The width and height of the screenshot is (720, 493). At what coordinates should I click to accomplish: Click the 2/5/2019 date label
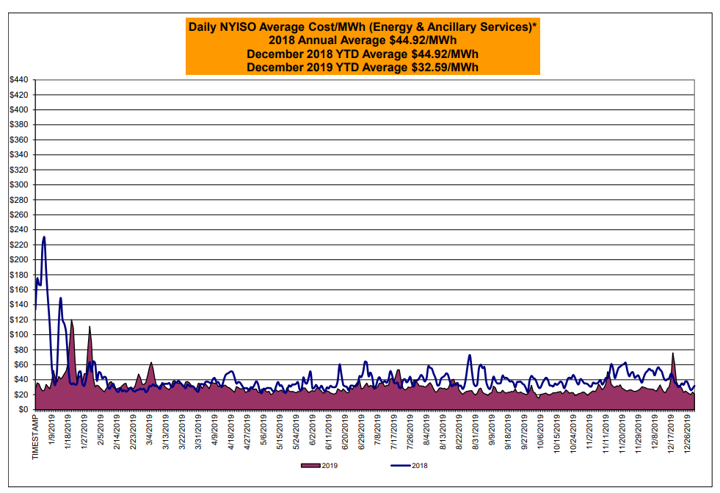point(101,429)
